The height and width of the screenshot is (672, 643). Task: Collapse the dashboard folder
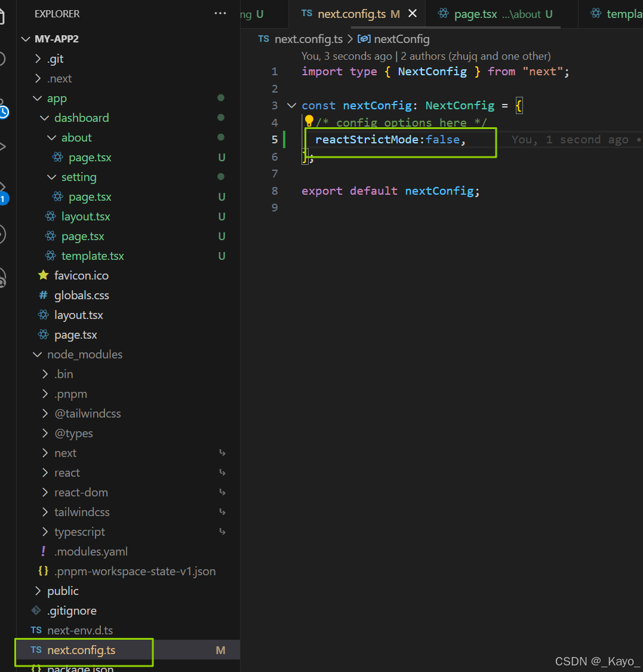[x=45, y=118]
